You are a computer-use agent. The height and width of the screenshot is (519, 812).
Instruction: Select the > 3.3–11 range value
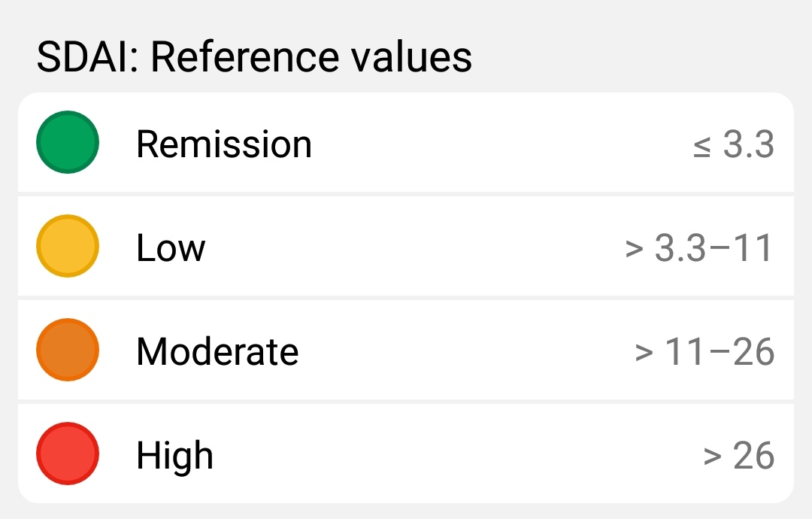click(x=699, y=247)
